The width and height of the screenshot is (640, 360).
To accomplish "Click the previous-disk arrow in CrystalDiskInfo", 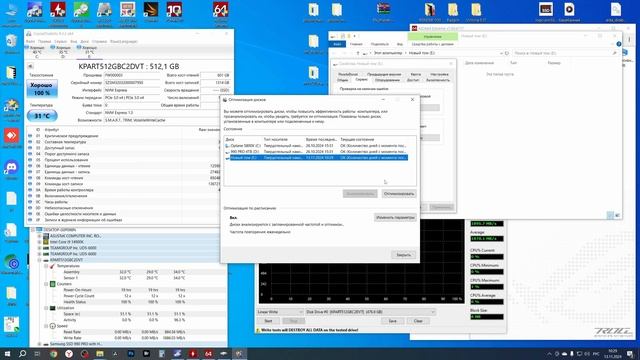I will (x=31, y=67).
